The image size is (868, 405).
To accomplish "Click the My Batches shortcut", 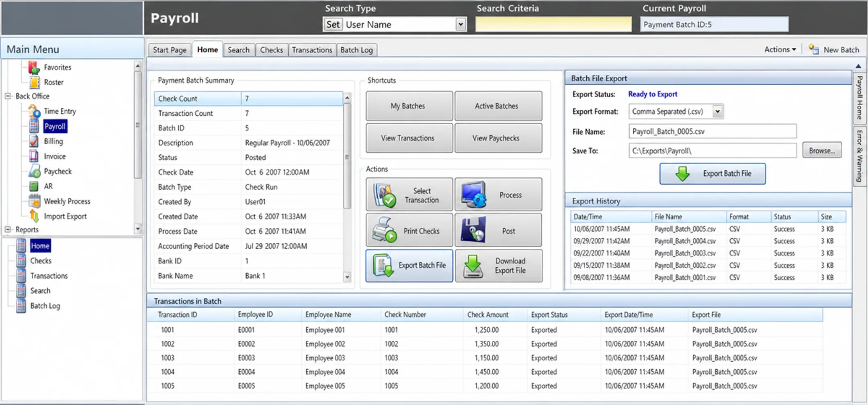I will (409, 106).
